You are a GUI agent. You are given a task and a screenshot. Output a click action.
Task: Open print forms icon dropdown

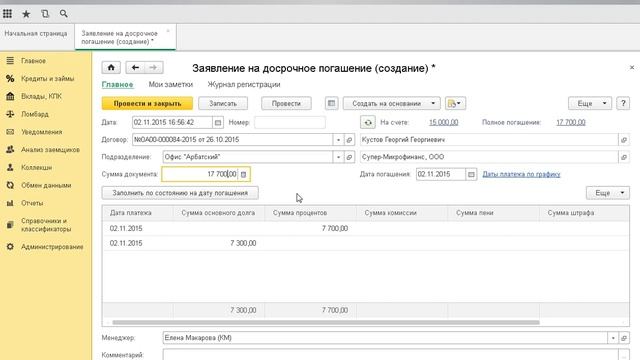[455, 103]
